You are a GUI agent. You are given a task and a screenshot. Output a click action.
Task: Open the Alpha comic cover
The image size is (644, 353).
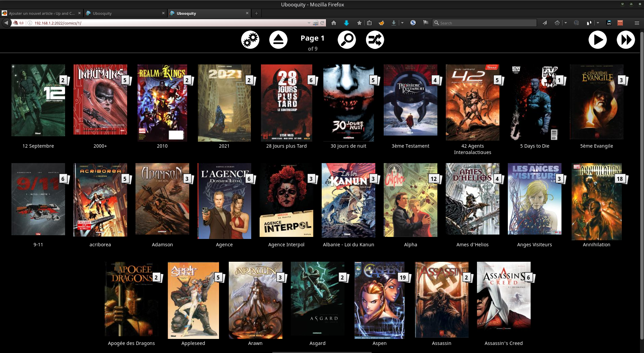(411, 200)
